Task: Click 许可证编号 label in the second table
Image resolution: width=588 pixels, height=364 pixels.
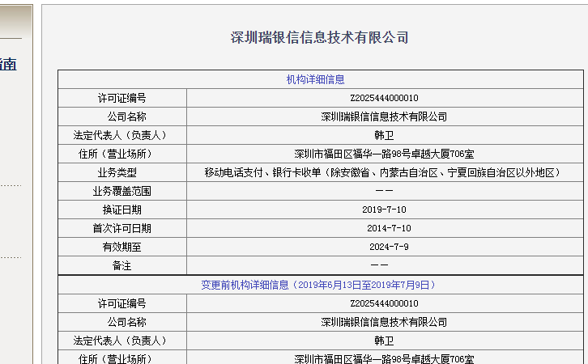Action: tap(121, 303)
